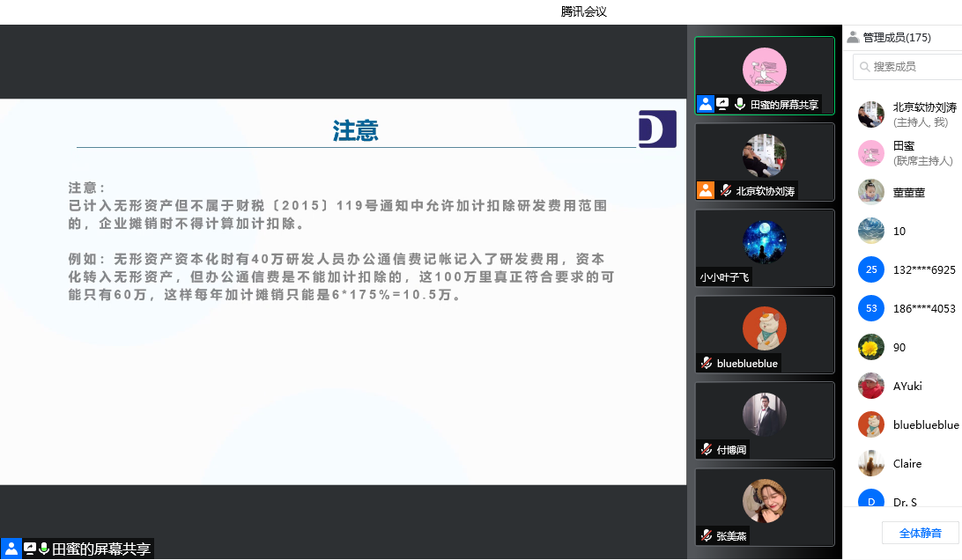Select 董董董's avatar in the participant panel
Screen dimensions: 962x560
pyautogui.click(x=870, y=192)
